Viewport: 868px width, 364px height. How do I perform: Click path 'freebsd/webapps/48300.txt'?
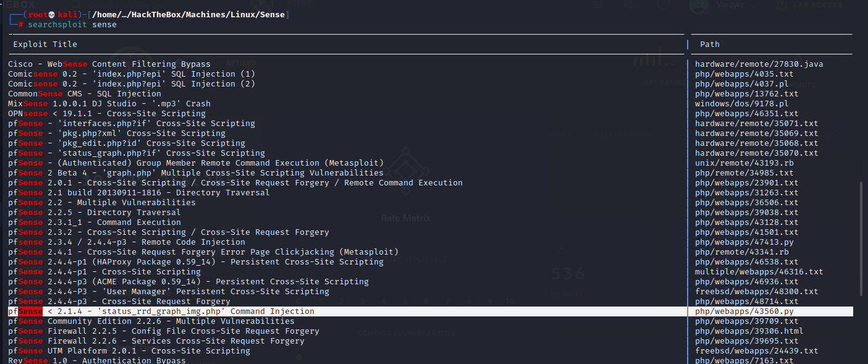pos(757,292)
